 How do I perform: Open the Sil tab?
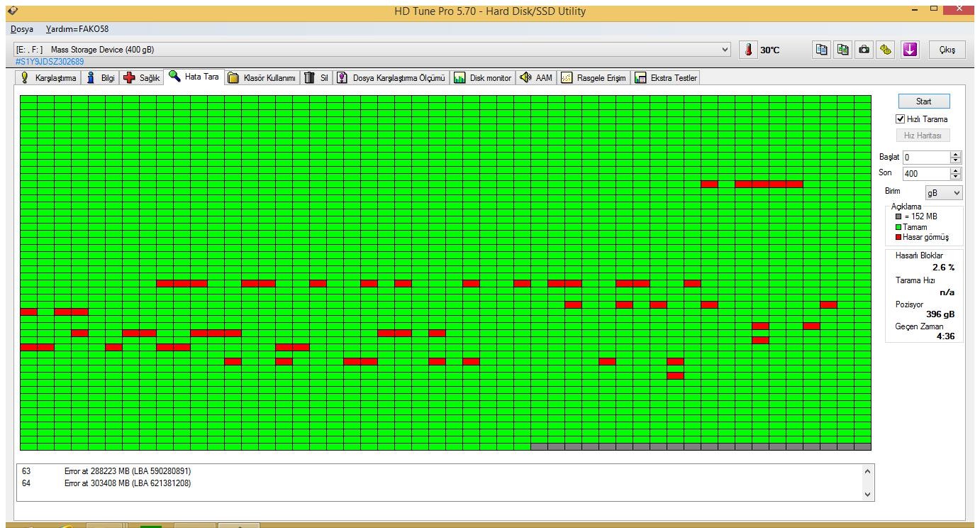click(316, 78)
